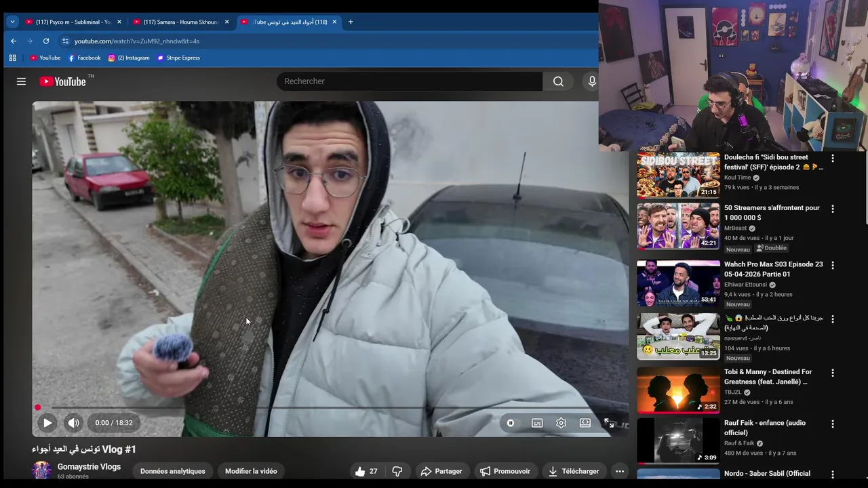Enter full screen mode
This screenshot has height=488, width=868.
(609, 423)
